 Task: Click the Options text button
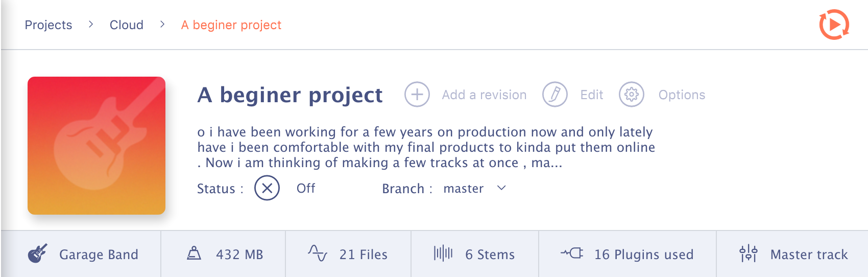[x=682, y=95]
